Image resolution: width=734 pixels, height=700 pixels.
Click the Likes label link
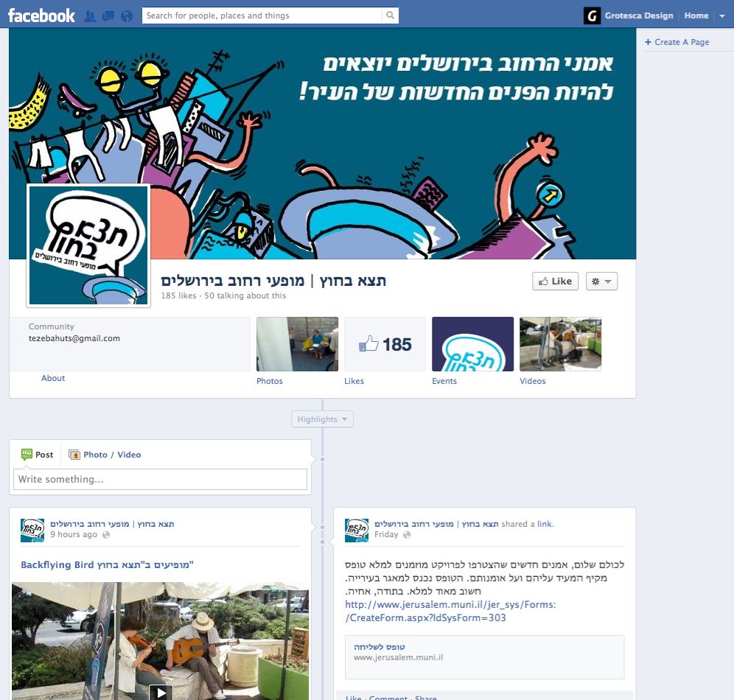(x=354, y=381)
